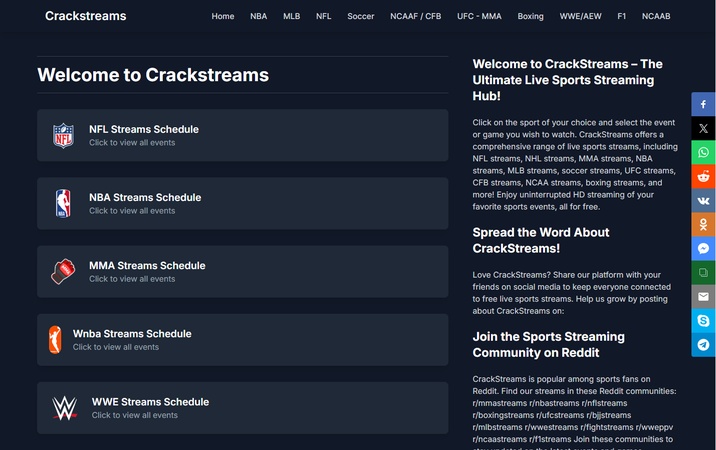The image size is (716, 450).
Task: Open NFL Streams Schedule title
Action: tap(144, 129)
